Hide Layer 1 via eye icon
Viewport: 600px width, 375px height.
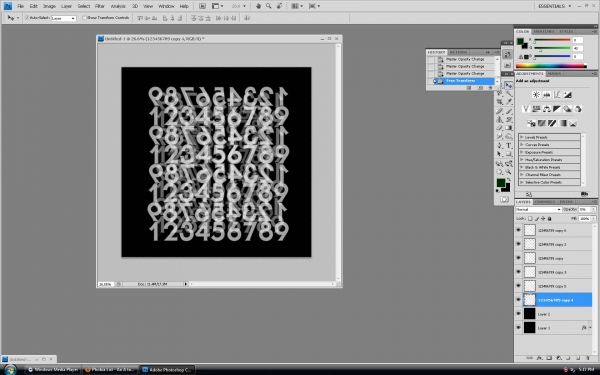pos(518,328)
